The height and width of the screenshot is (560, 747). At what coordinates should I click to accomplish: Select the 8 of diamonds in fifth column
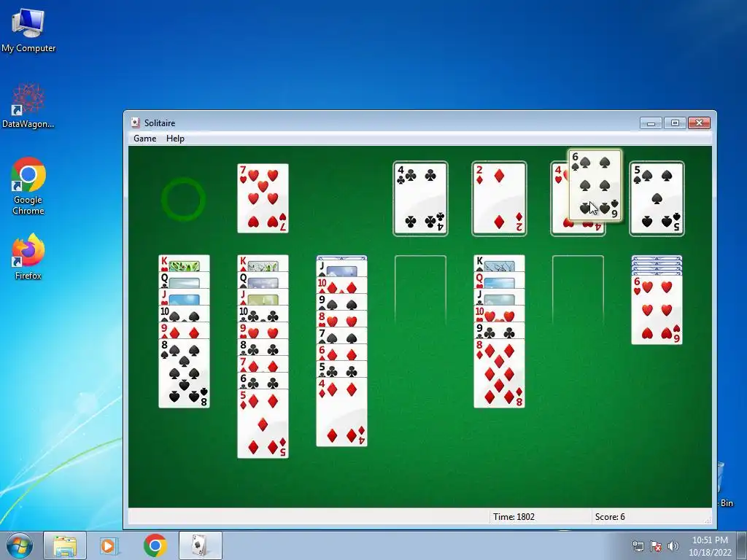point(499,373)
